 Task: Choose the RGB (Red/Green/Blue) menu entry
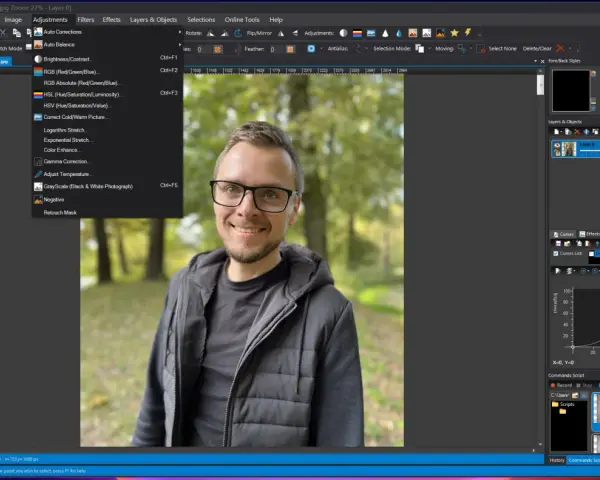(107, 72)
